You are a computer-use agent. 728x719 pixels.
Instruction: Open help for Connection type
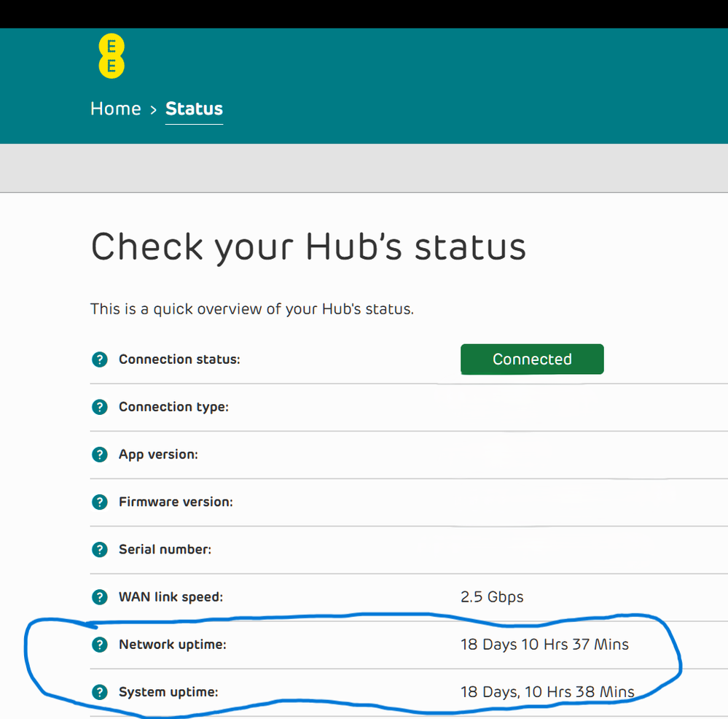[99, 407]
